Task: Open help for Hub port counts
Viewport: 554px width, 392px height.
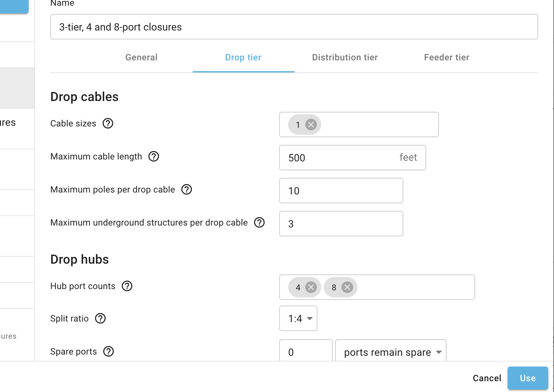Action: click(x=127, y=286)
